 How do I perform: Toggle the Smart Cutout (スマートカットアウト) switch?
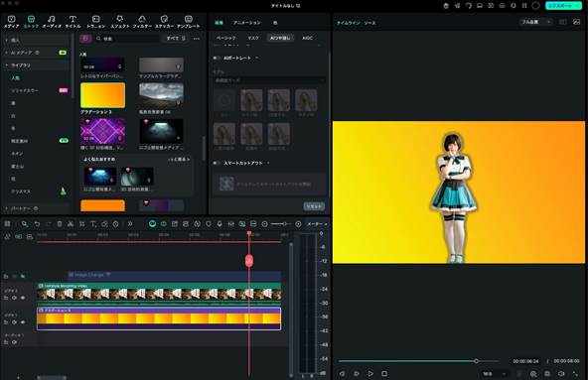217,163
